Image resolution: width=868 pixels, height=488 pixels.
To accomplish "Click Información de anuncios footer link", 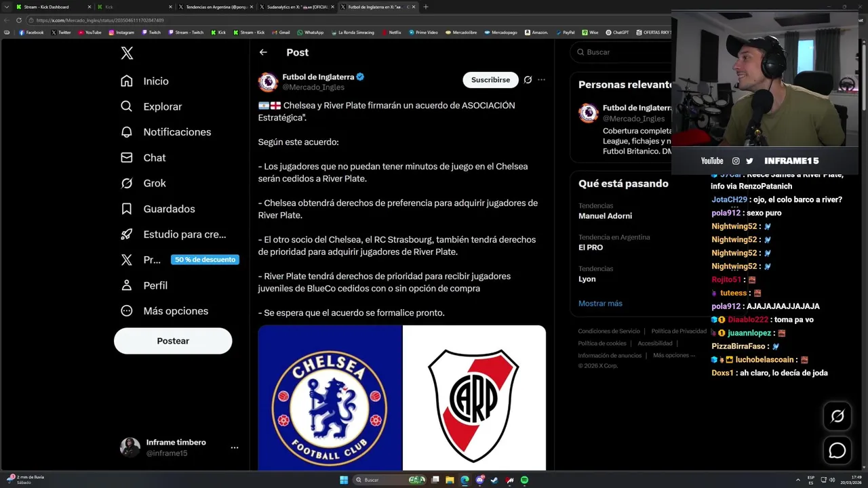I will point(610,356).
